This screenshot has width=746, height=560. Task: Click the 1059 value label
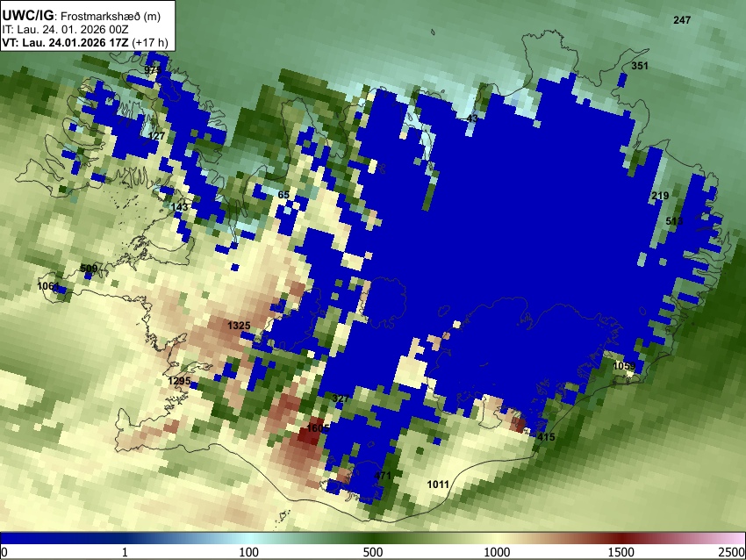click(x=624, y=366)
